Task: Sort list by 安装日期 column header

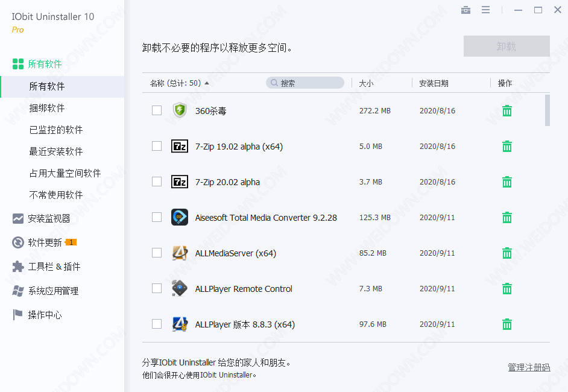Action: point(434,83)
